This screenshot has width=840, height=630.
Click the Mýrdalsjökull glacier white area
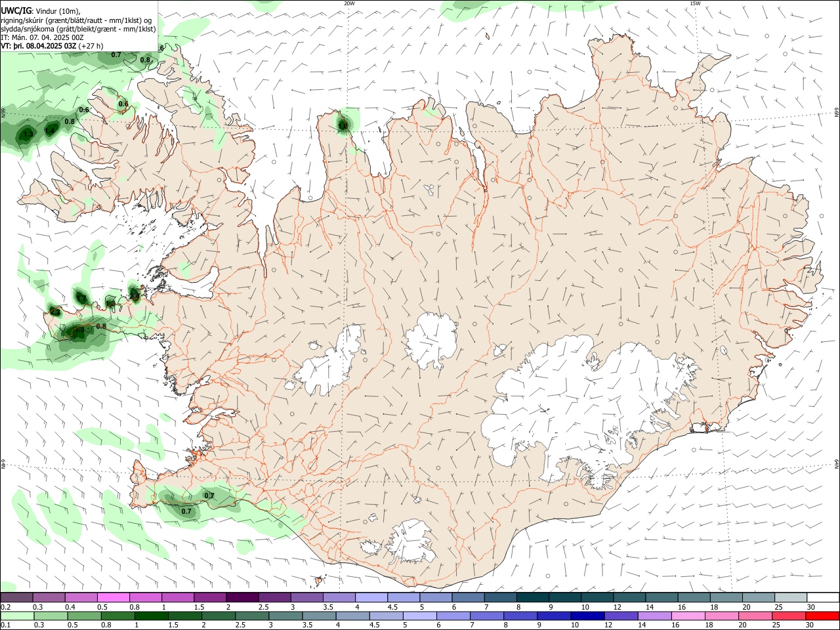pos(411,541)
